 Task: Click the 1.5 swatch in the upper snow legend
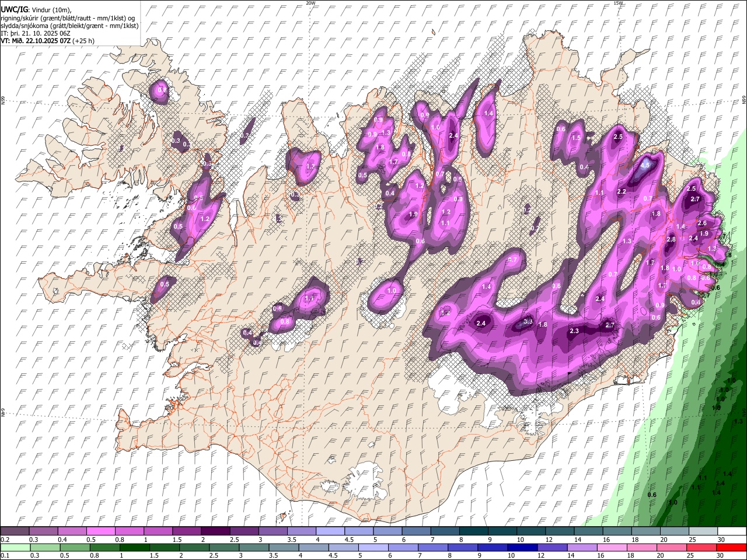(187, 531)
